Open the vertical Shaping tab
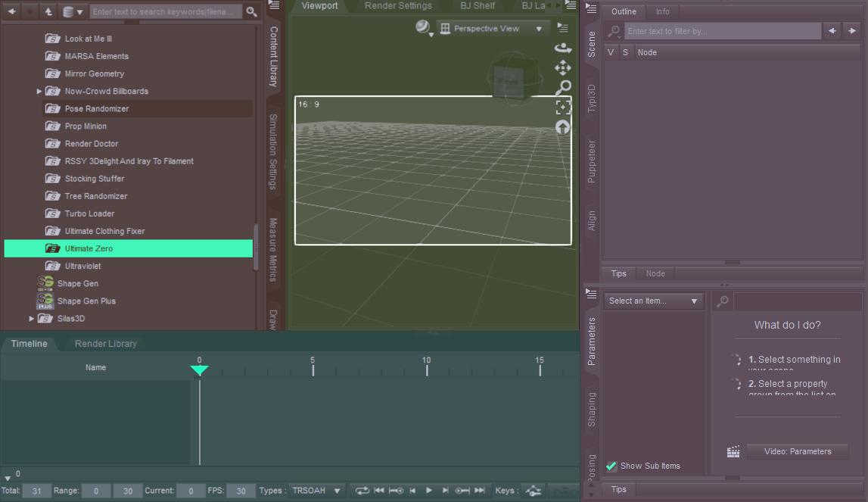This screenshot has width=868, height=502. (592, 410)
